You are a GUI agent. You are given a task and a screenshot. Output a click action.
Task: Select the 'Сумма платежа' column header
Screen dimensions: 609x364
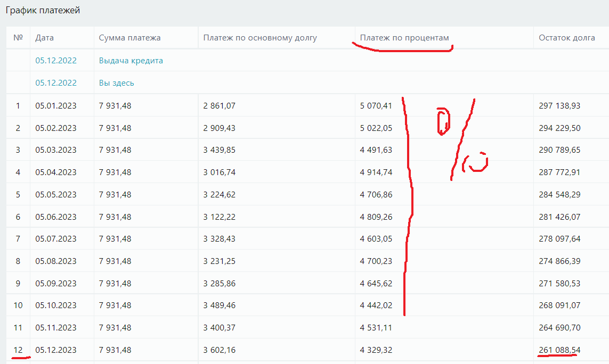[x=129, y=38]
